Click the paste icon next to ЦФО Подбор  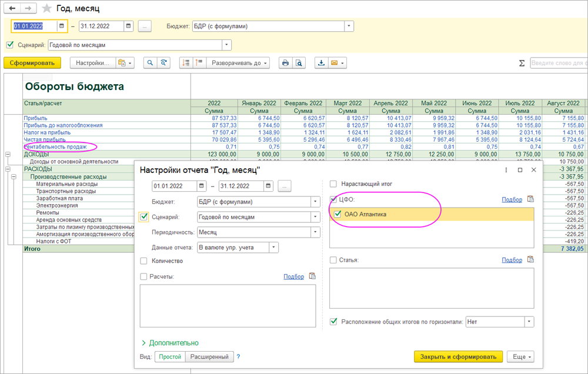click(530, 199)
